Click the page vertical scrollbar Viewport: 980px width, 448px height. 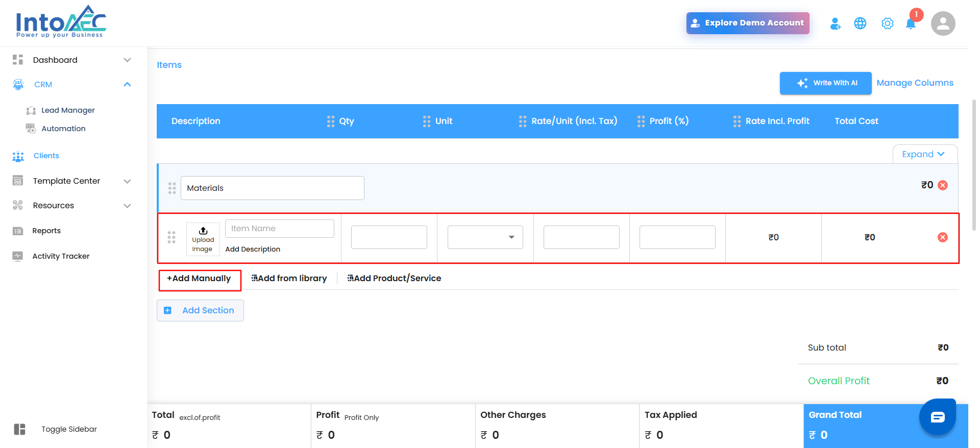pos(974,165)
